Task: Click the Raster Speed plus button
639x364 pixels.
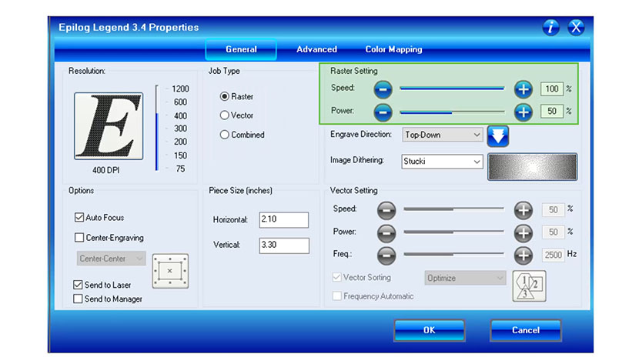Action: pos(524,89)
